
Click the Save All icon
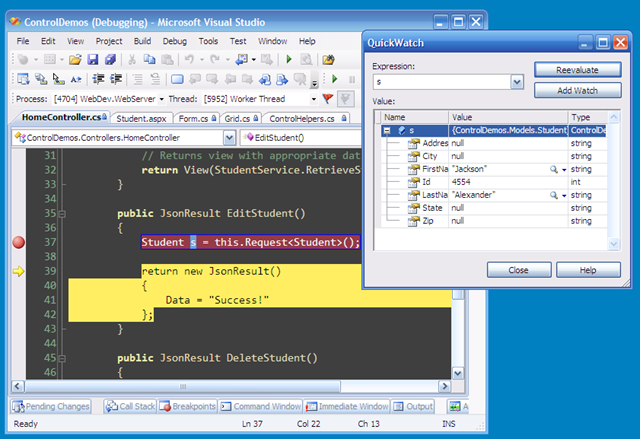(111, 60)
